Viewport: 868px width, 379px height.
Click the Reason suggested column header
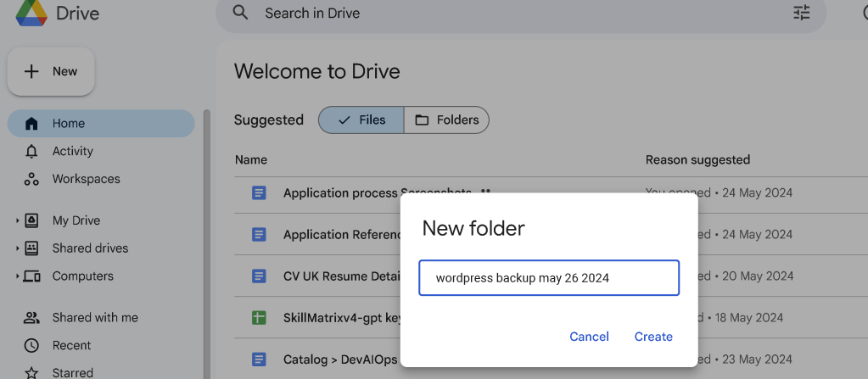point(697,160)
